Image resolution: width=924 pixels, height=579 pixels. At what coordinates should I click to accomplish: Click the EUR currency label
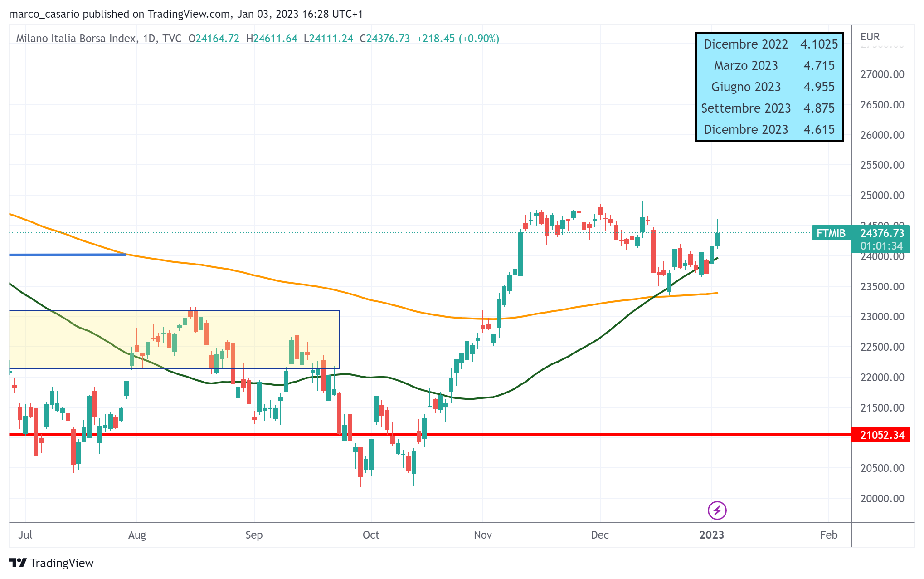pos(870,37)
